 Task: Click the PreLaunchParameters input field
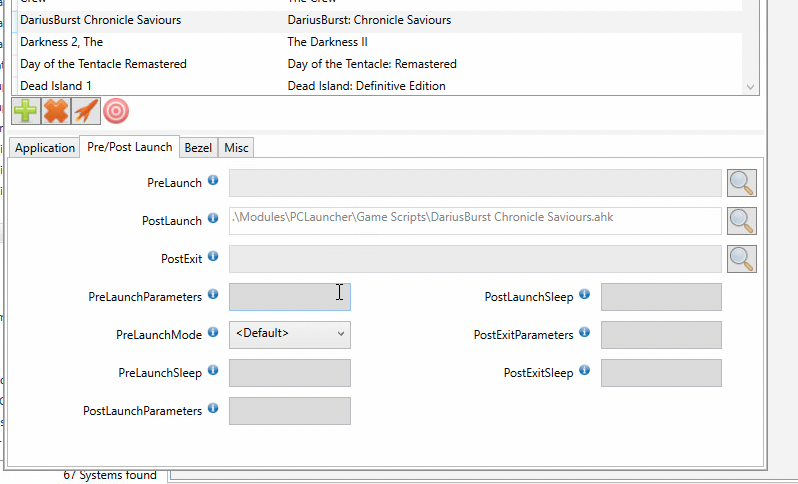coord(289,297)
